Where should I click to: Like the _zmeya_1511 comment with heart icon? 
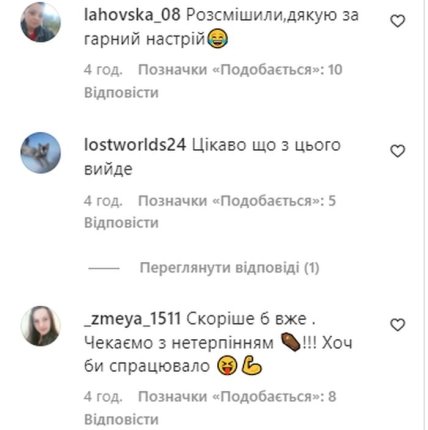coord(397,325)
